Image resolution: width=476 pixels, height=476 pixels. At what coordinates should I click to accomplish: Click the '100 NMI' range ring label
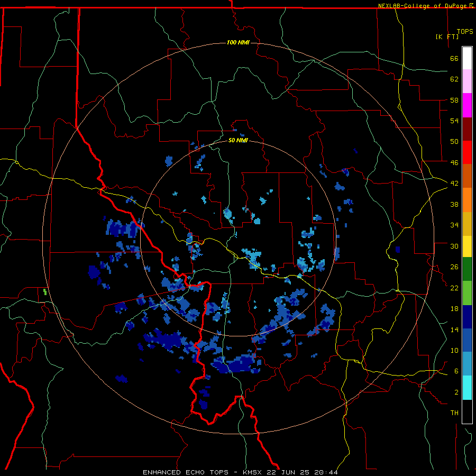pos(238,42)
